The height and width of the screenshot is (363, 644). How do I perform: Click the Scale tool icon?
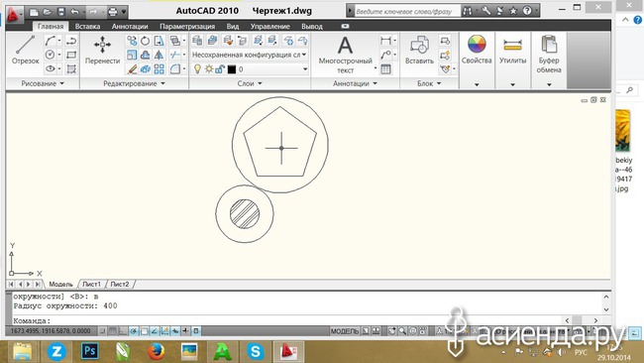coord(132,55)
